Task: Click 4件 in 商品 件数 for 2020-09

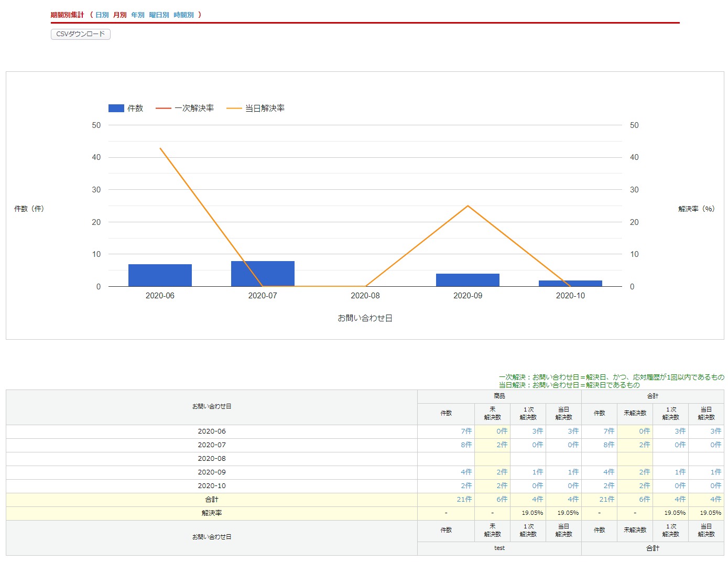Action: pos(466,472)
